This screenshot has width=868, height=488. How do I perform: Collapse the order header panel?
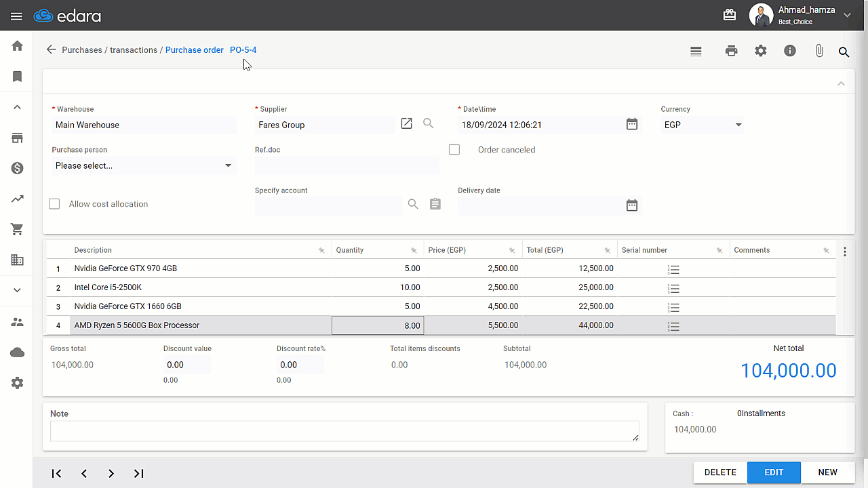pos(841,83)
